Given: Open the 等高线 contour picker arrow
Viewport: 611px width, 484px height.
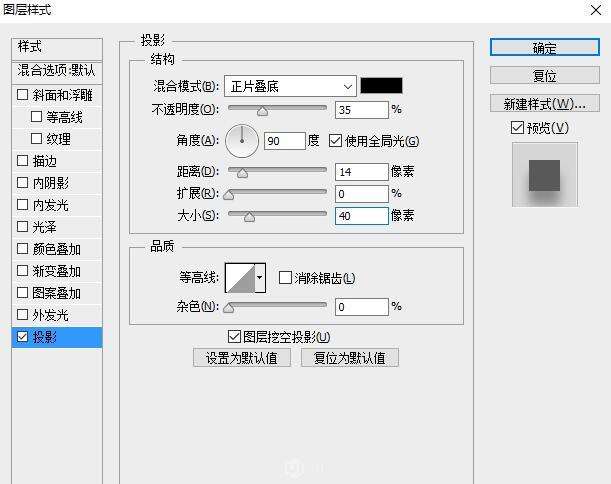Looking at the screenshot, I should [x=260, y=278].
